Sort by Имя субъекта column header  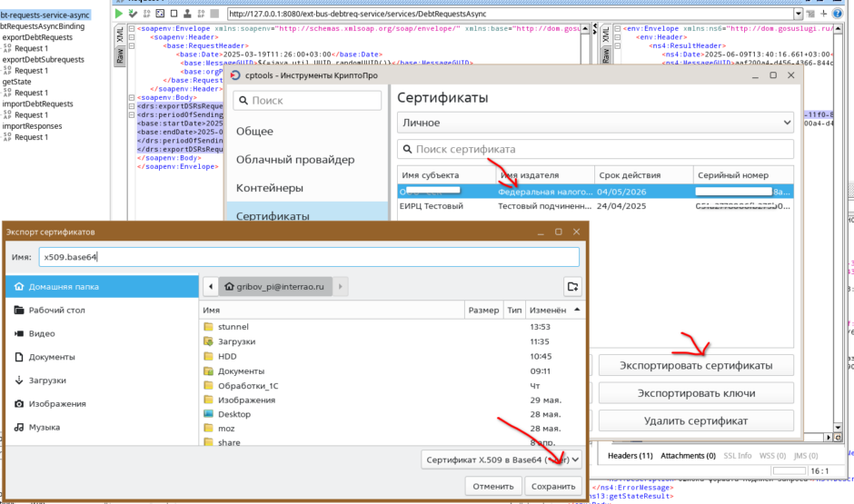[446, 175]
